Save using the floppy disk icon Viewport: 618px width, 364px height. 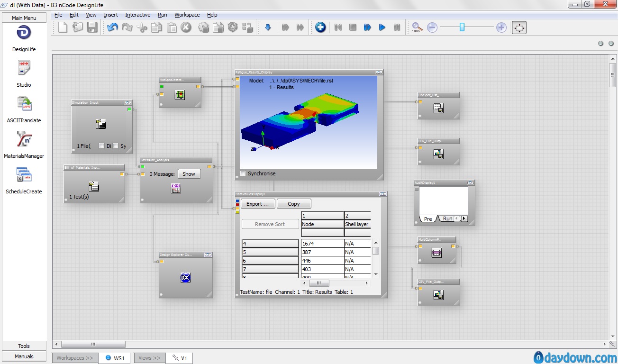[x=92, y=27]
